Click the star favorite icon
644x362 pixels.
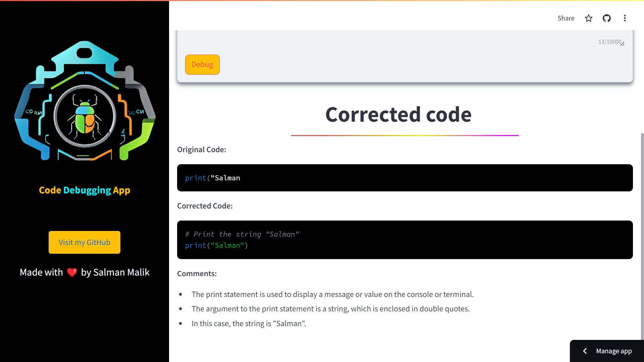click(589, 18)
